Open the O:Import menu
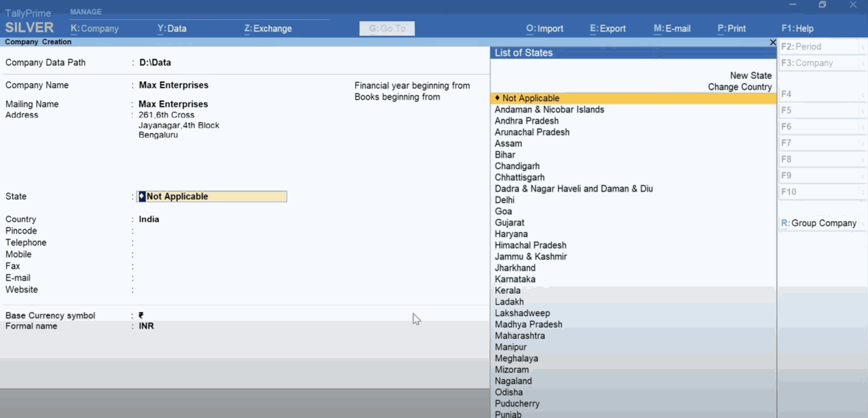The height and width of the screenshot is (418, 868). [545, 28]
